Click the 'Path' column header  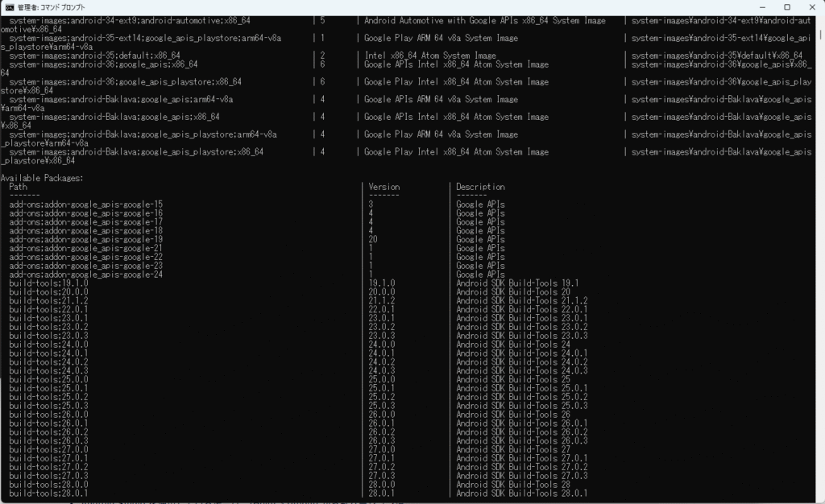tap(18, 187)
